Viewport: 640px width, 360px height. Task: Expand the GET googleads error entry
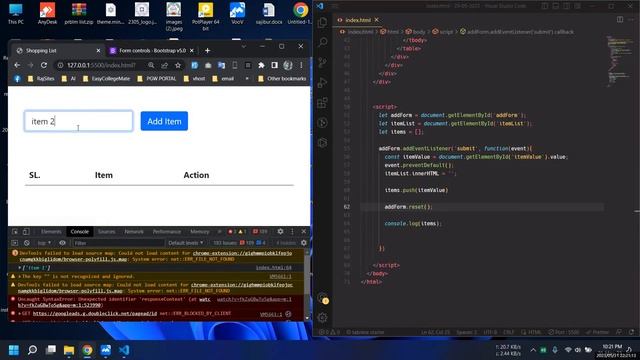pos(20,313)
